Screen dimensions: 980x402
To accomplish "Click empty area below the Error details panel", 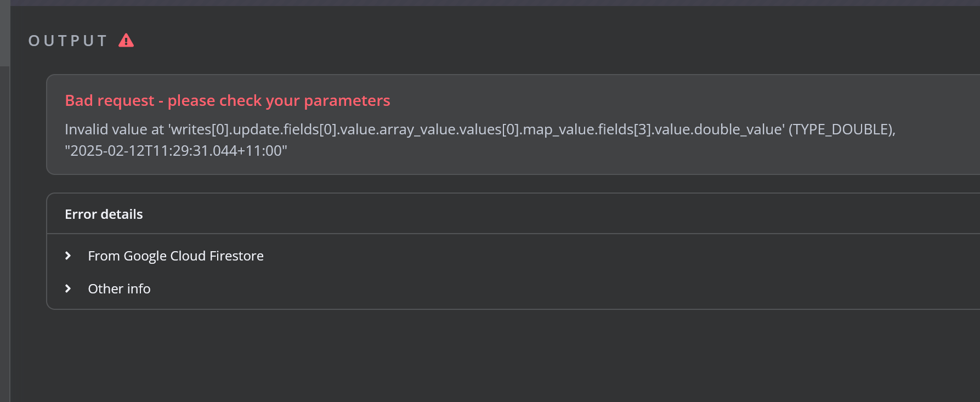I will [494, 356].
